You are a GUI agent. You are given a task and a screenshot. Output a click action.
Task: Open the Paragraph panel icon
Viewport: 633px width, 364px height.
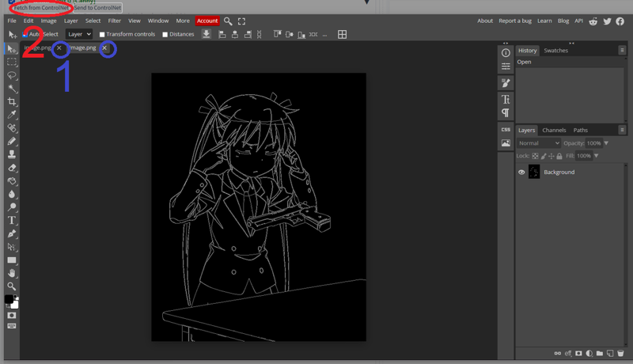coord(506,112)
